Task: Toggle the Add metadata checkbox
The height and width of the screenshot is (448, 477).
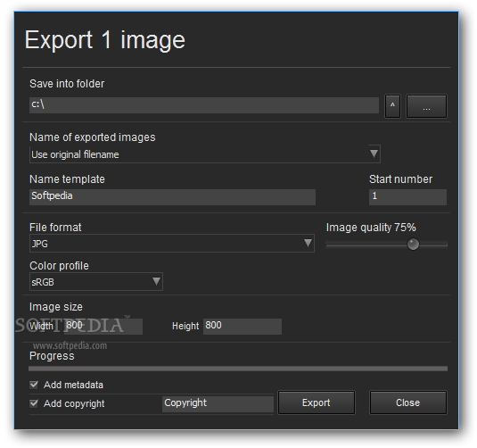Action: pos(34,385)
